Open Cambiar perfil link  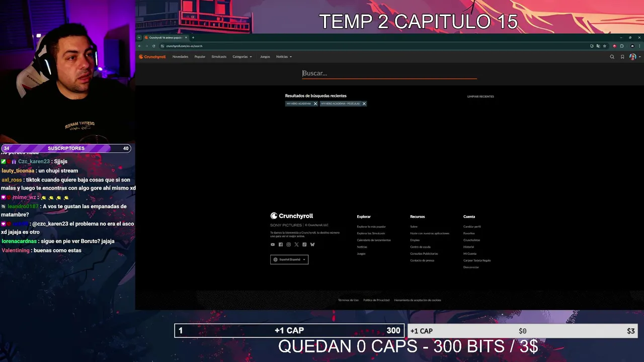pyautogui.click(x=472, y=227)
